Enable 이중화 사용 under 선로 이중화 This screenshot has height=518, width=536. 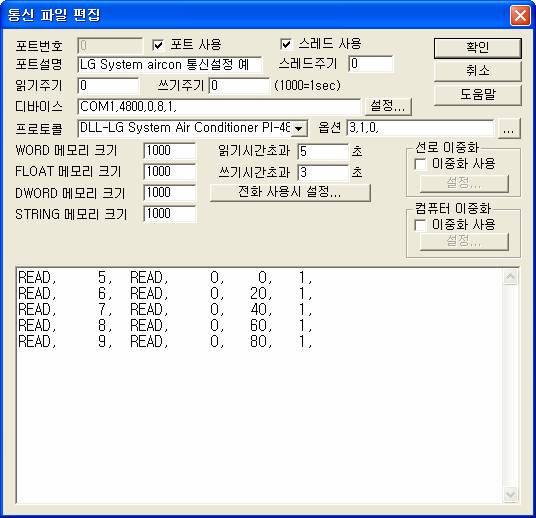(x=420, y=164)
